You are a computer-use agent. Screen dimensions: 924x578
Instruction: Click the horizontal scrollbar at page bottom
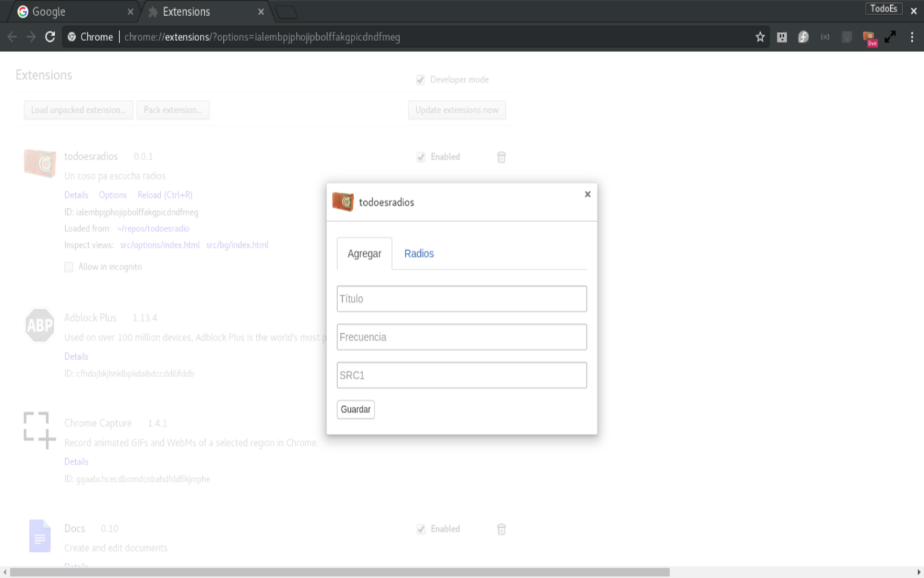(x=339, y=572)
